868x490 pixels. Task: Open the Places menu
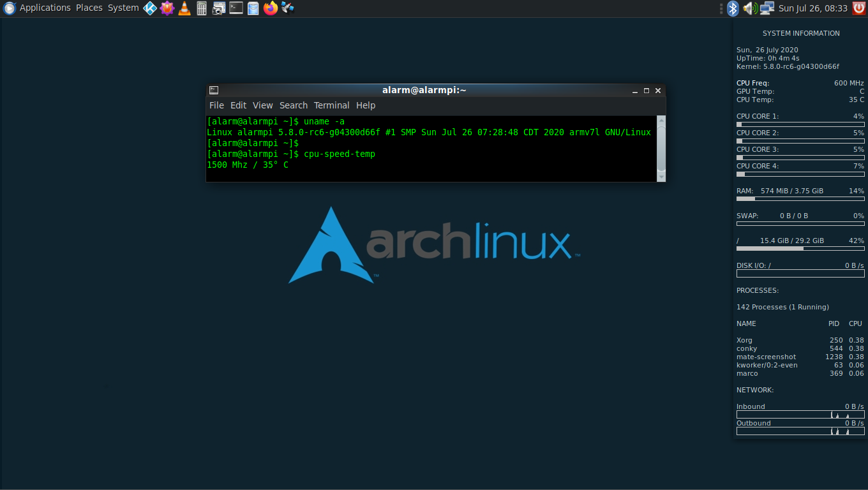[89, 8]
